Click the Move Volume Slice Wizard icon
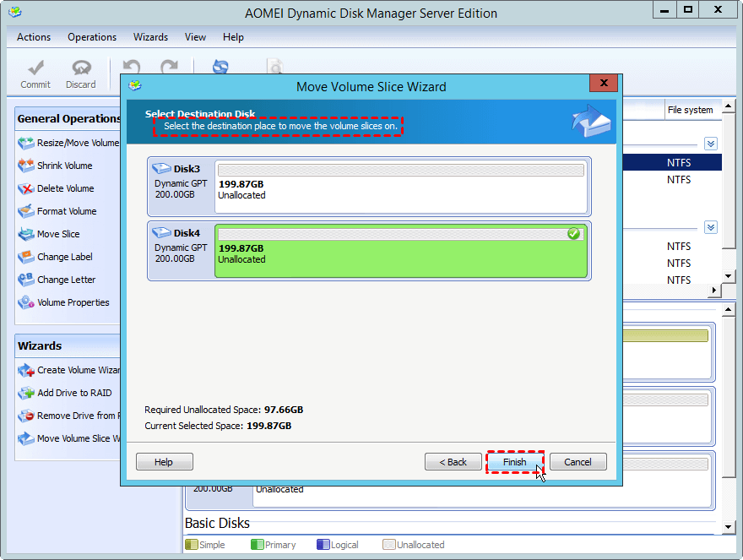743x560 pixels. [x=26, y=438]
